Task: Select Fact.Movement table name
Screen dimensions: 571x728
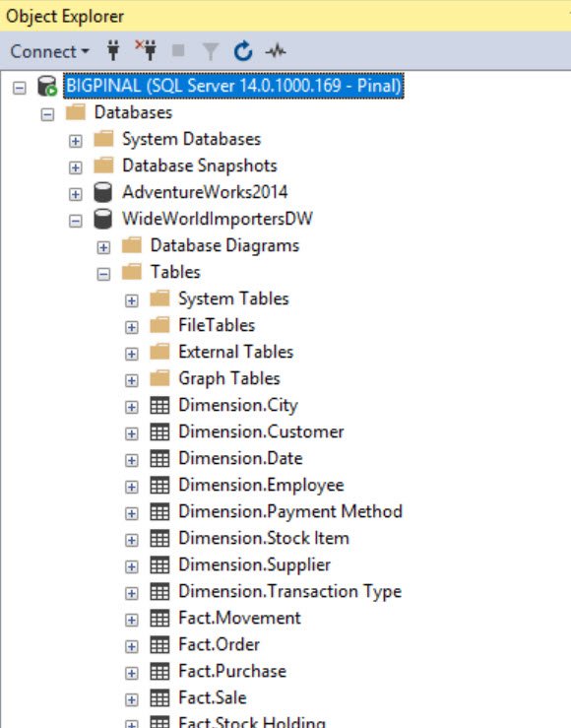Action: pos(240,618)
